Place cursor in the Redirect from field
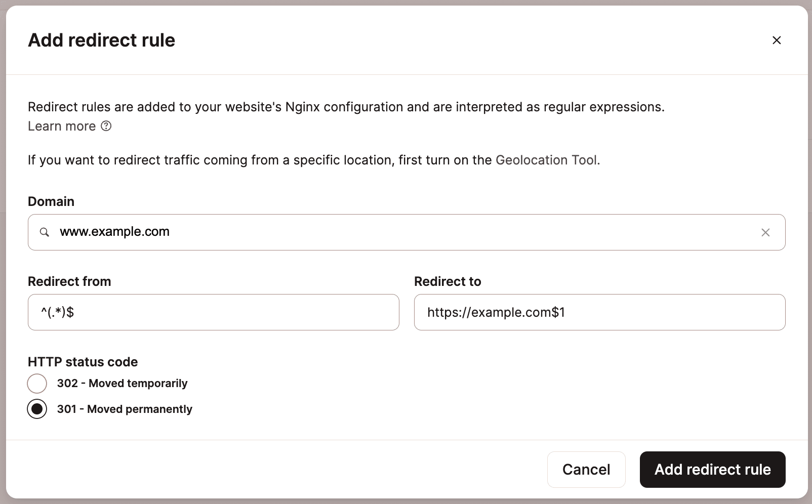This screenshot has height=504, width=812. [x=213, y=312]
